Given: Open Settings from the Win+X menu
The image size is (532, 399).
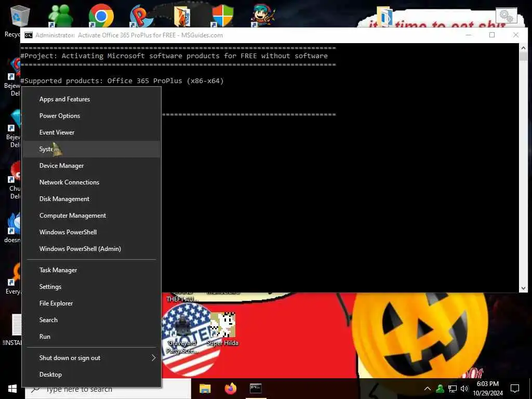Looking at the screenshot, I should tap(91, 287).
